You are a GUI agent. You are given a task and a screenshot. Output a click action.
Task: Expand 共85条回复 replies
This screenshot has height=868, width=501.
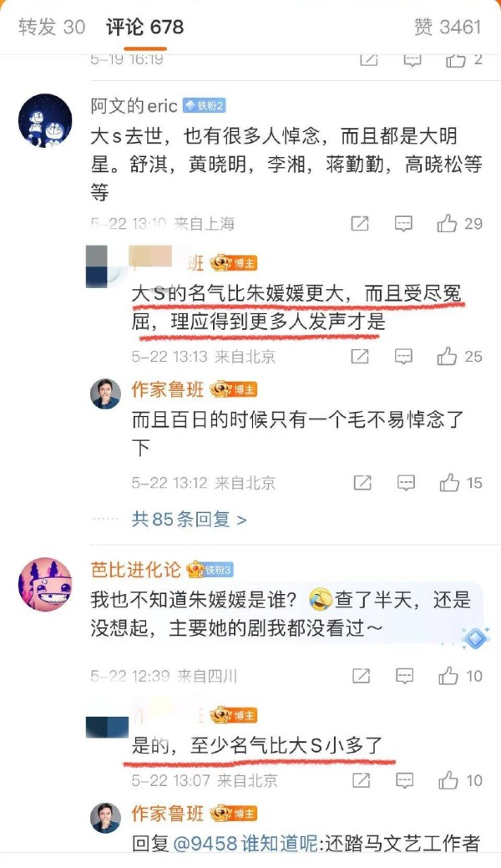[189, 520]
